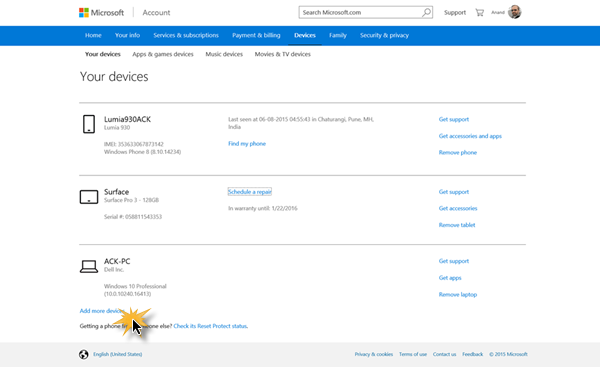Click Remove phone link
The image size is (600, 367).
click(x=458, y=153)
